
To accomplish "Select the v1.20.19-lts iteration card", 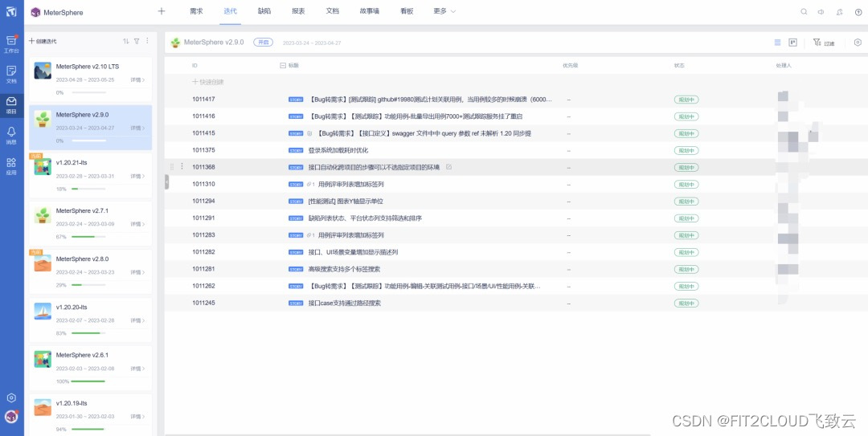I will tap(90, 414).
